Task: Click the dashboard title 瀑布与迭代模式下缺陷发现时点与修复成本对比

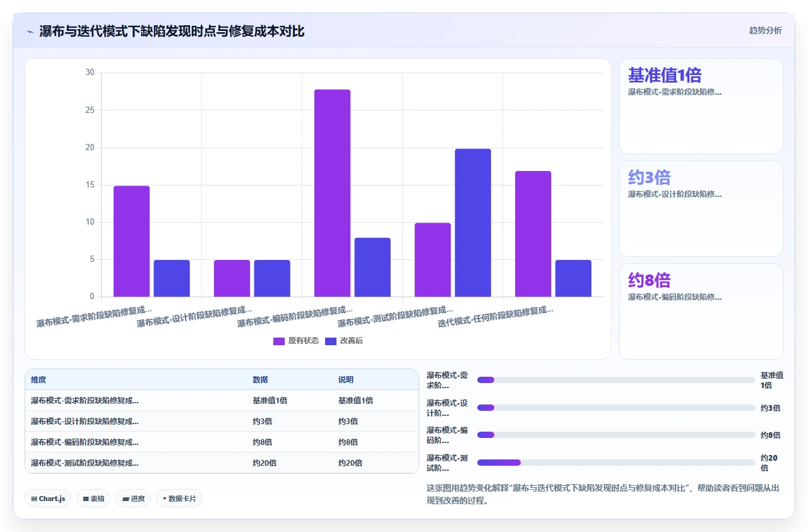Action: pos(172,32)
